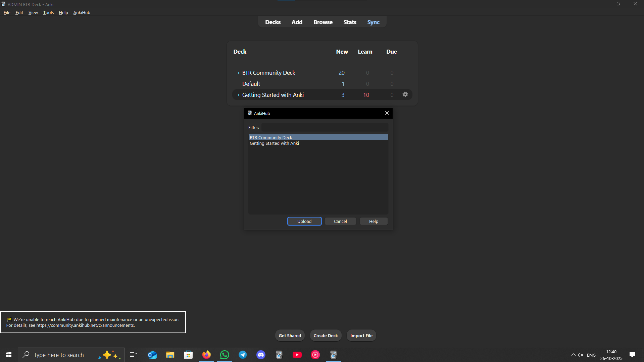Select Getting Started with Anki in list
The image size is (644, 362).
[x=274, y=143]
